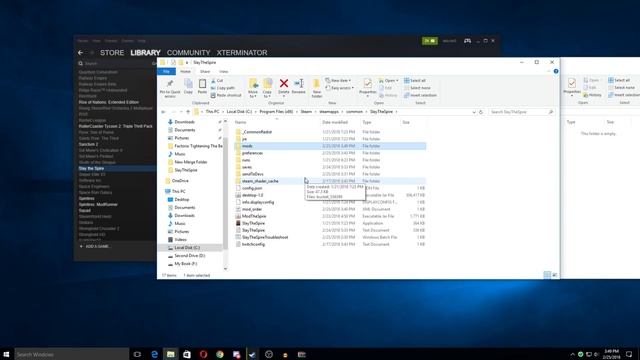Switch to details view in status bar

click(547, 276)
